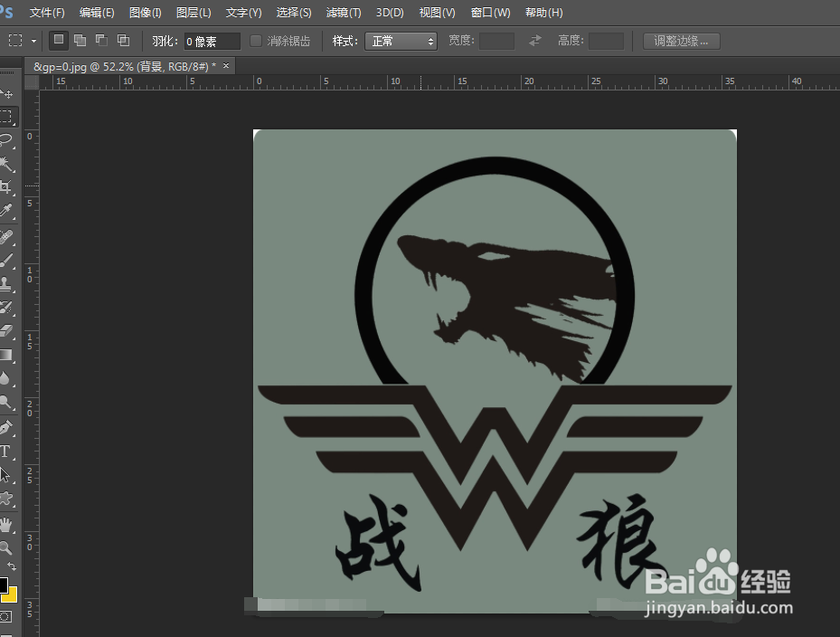Choose Subtract from selection mode

(102, 40)
